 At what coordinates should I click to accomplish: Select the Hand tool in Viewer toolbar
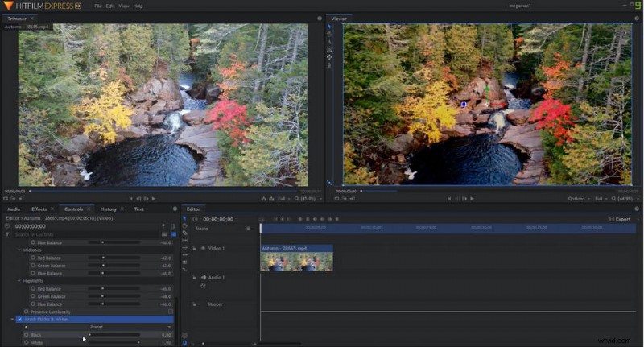click(329, 35)
